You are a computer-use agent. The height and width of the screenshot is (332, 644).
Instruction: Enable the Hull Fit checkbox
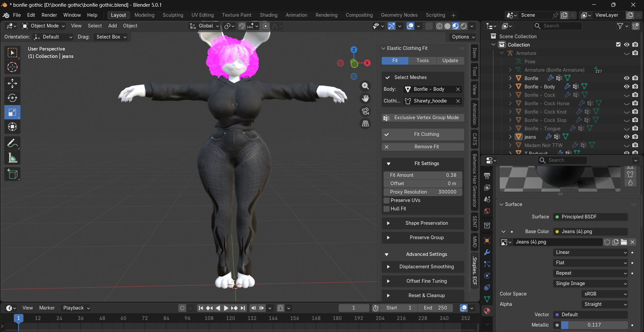pos(387,209)
